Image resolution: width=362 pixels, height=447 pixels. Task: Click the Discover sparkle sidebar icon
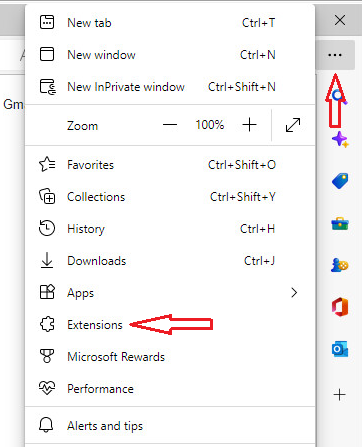point(340,139)
